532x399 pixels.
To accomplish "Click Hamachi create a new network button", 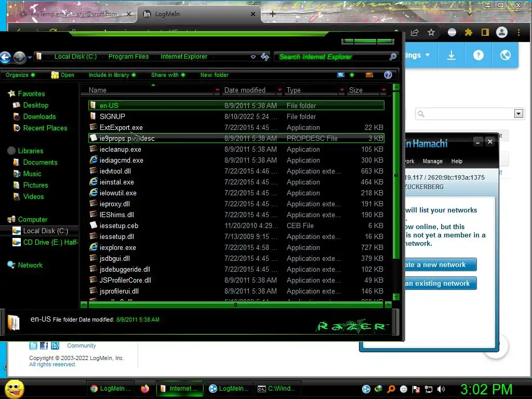I will (x=441, y=264).
